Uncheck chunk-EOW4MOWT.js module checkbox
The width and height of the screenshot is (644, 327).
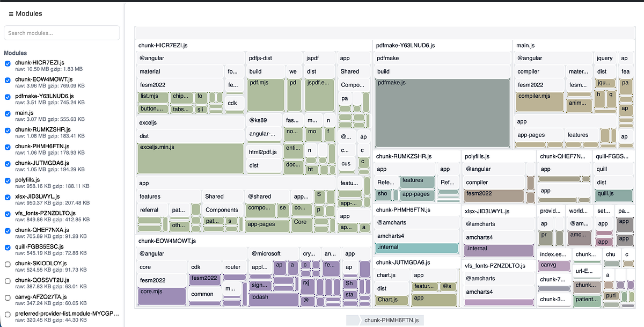click(x=8, y=80)
